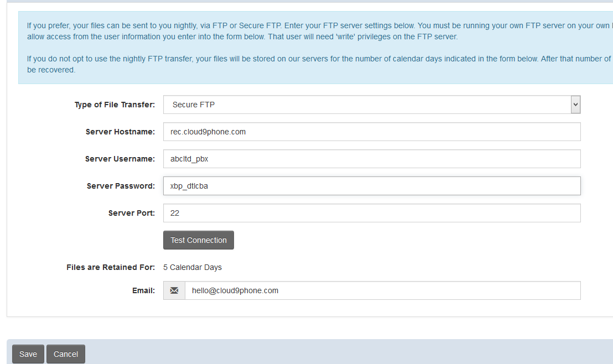Click the envelope icon beside Email

(x=174, y=290)
